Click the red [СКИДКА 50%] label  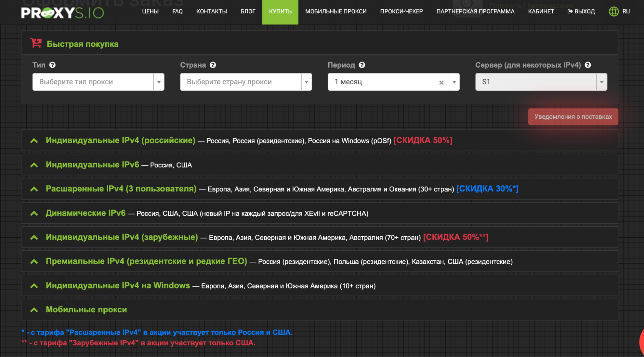[x=423, y=140]
